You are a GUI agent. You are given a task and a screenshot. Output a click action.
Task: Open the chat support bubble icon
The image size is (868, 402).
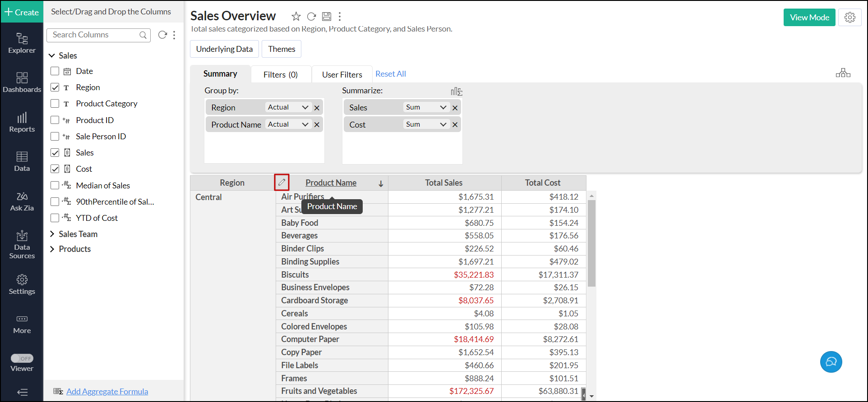[x=831, y=362]
